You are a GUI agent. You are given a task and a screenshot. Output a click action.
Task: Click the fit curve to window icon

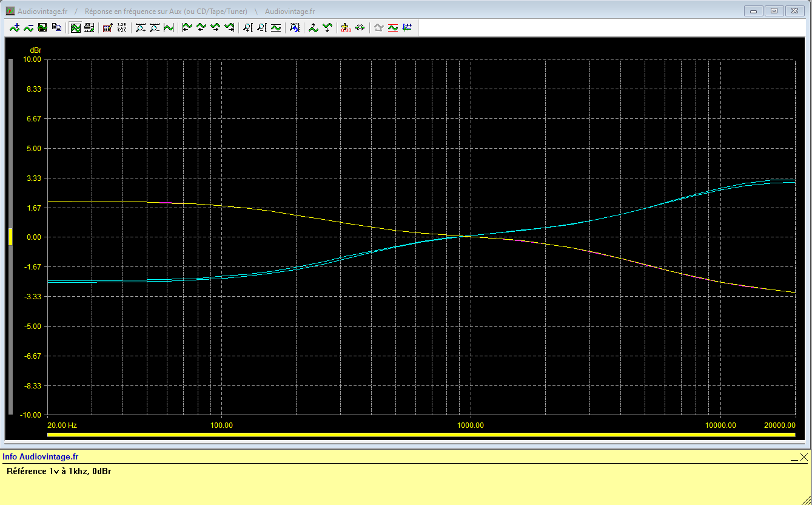click(x=169, y=27)
